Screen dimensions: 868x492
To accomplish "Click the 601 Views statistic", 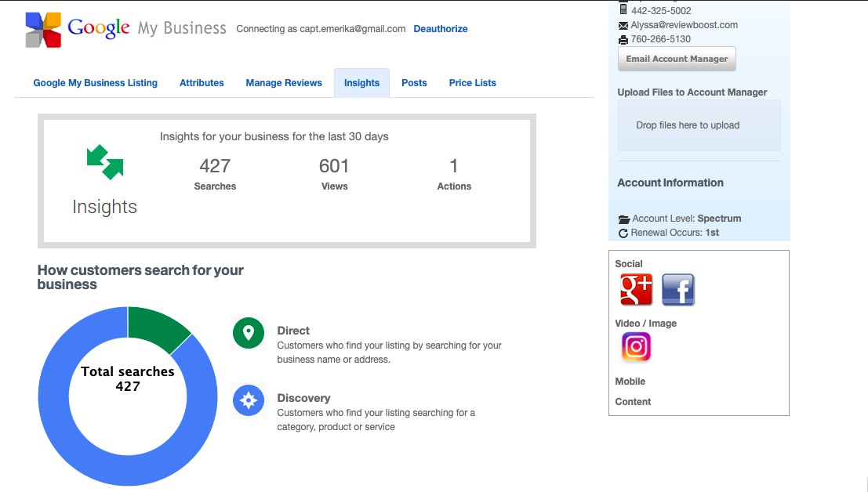I will pos(334,174).
